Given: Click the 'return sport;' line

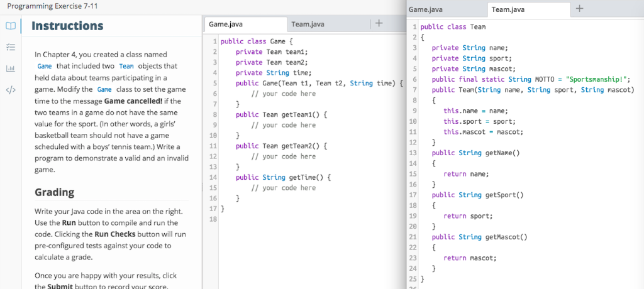Looking at the screenshot, I should (468, 216).
